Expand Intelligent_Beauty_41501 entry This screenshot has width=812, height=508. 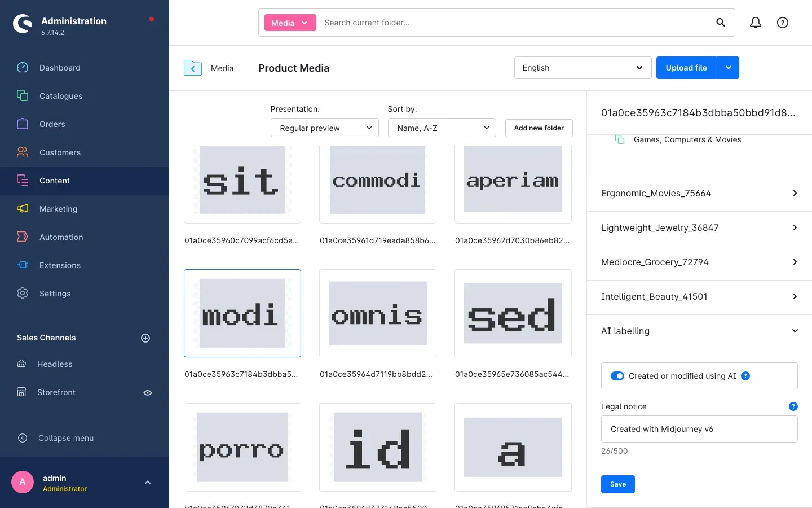[699, 297]
